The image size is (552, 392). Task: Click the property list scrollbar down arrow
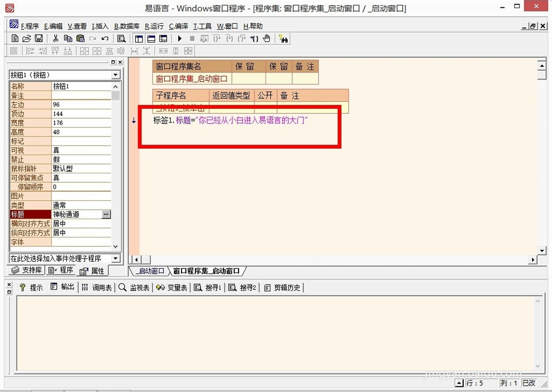point(115,247)
